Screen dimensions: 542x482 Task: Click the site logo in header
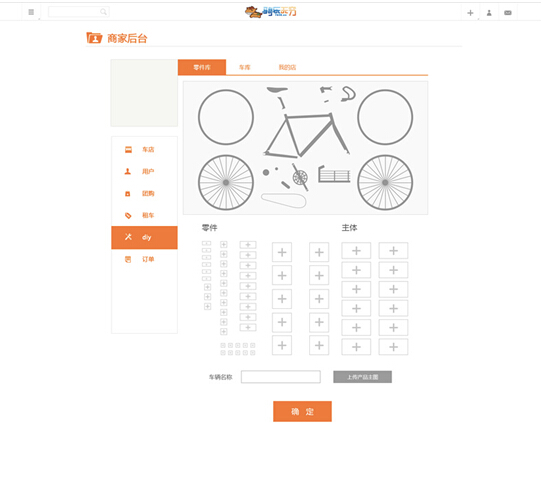pyautogui.click(x=271, y=12)
